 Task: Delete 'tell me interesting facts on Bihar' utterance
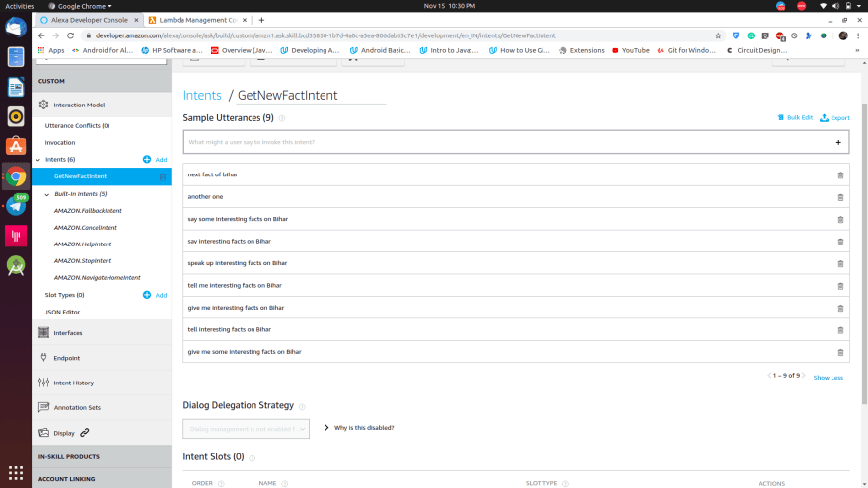(840, 286)
